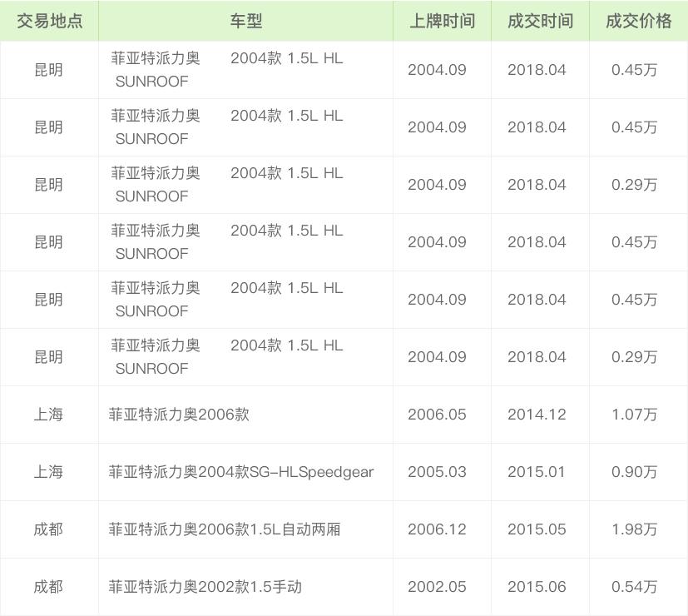Viewport: 688px width, 616px height.
Task: Click deal date 2014.12
Action: coord(537,415)
